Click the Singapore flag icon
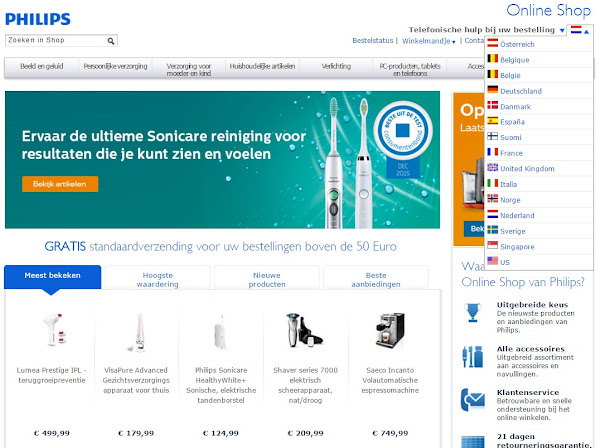Image resolution: width=600 pixels, height=448 pixels. 492,246
